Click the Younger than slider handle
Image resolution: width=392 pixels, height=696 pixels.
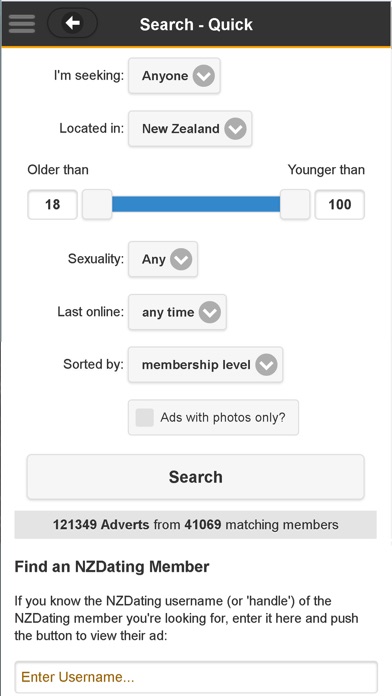click(295, 204)
